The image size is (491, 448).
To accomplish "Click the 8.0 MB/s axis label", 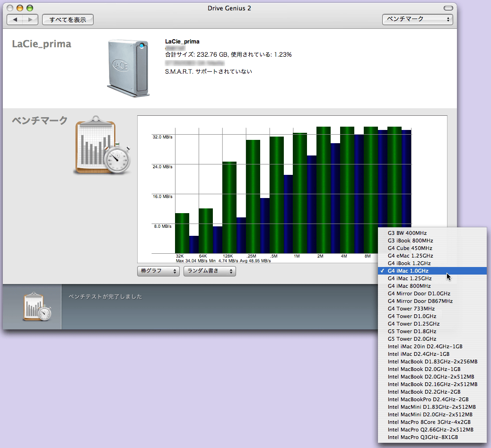I will click(163, 226).
